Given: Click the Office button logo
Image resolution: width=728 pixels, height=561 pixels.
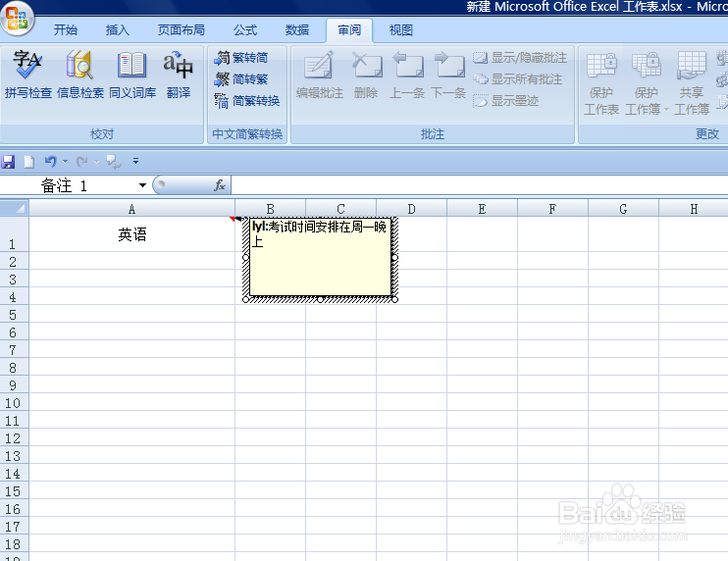Looking at the screenshot, I should (18, 19).
